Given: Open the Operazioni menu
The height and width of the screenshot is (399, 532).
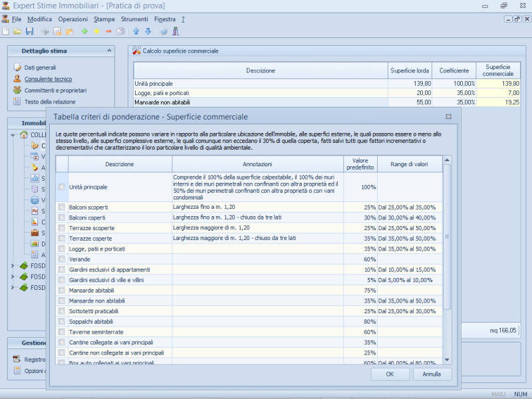Looking at the screenshot, I should (73, 19).
